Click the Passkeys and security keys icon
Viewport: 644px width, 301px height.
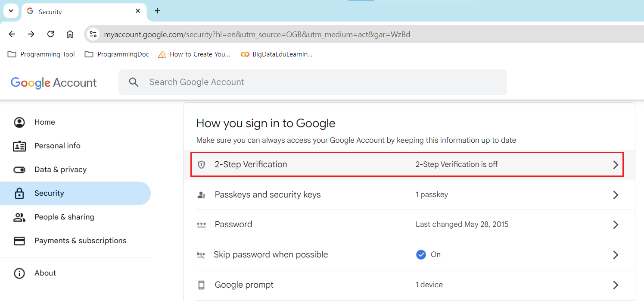(x=201, y=195)
